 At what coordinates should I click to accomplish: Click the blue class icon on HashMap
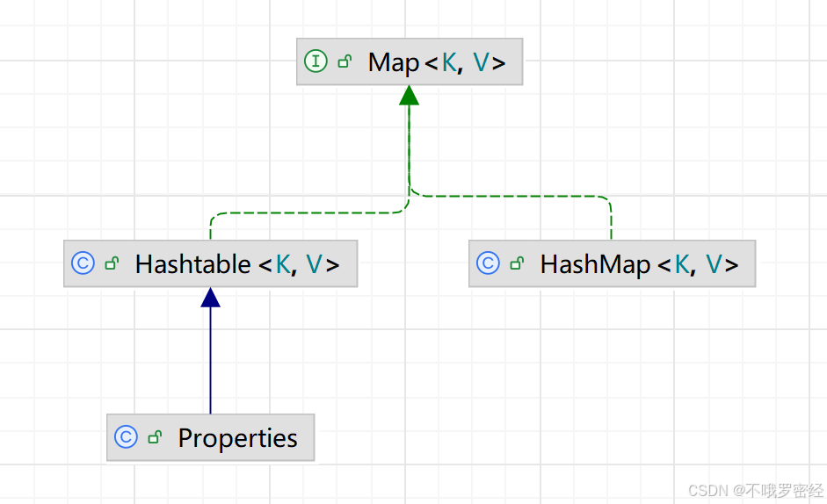pos(488,263)
